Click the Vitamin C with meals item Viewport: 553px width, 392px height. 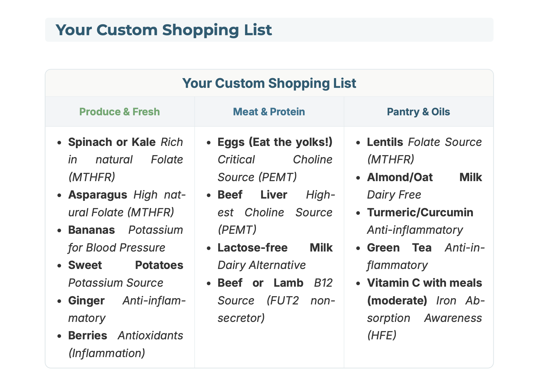coord(424,283)
